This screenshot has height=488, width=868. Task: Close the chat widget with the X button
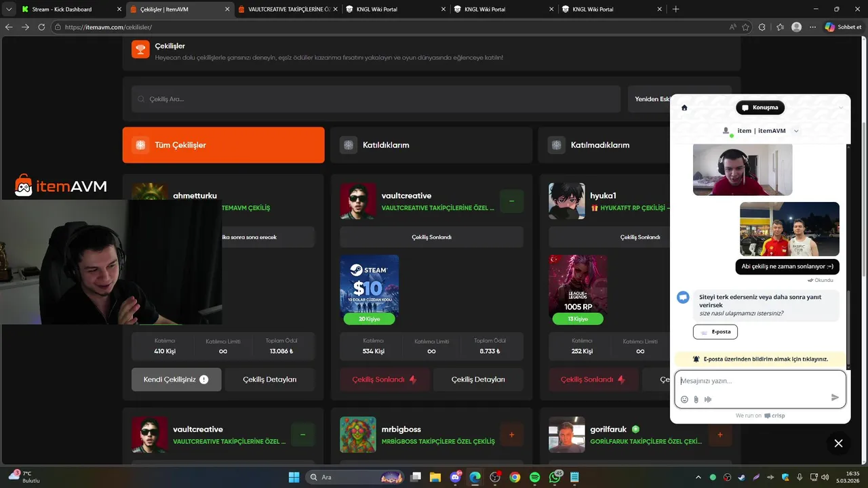(838, 443)
